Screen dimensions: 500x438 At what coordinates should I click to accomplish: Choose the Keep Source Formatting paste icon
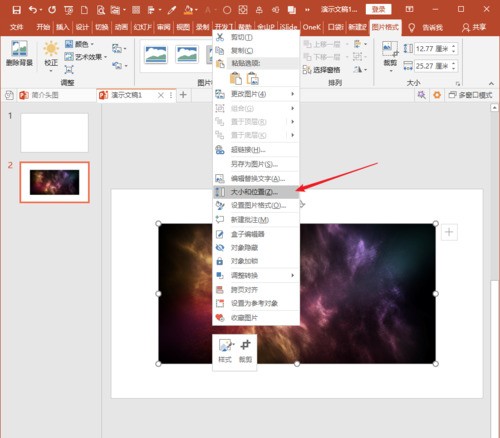pos(236,78)
